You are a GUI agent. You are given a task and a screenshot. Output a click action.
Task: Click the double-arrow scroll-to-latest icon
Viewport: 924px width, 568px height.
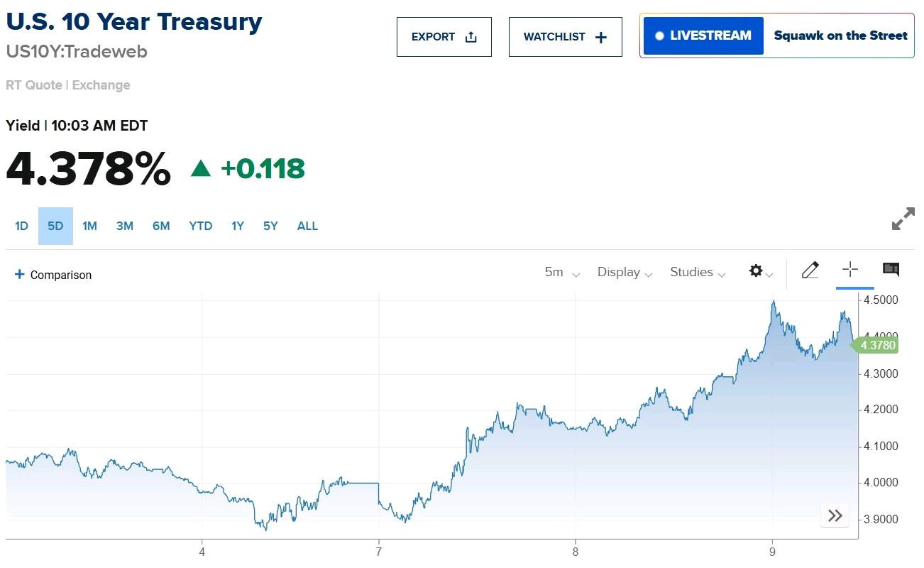click(835, 515)
